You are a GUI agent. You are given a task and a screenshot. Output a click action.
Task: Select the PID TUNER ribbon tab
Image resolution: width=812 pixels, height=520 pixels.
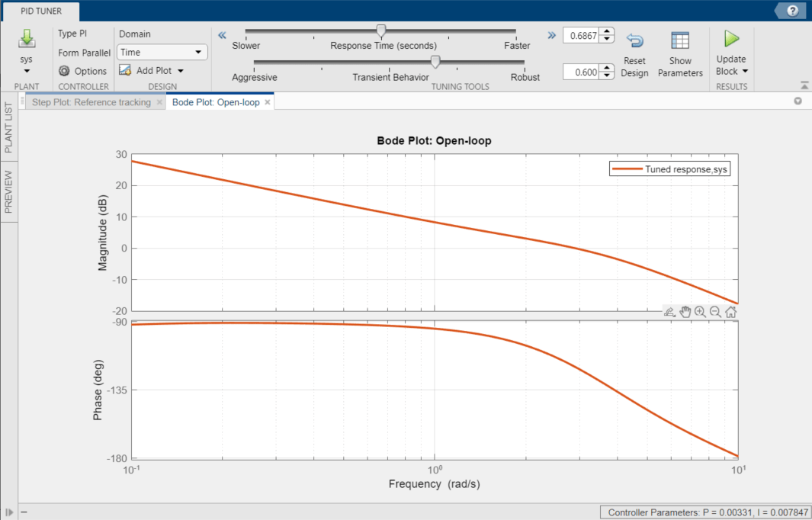(x=41, y=11)
